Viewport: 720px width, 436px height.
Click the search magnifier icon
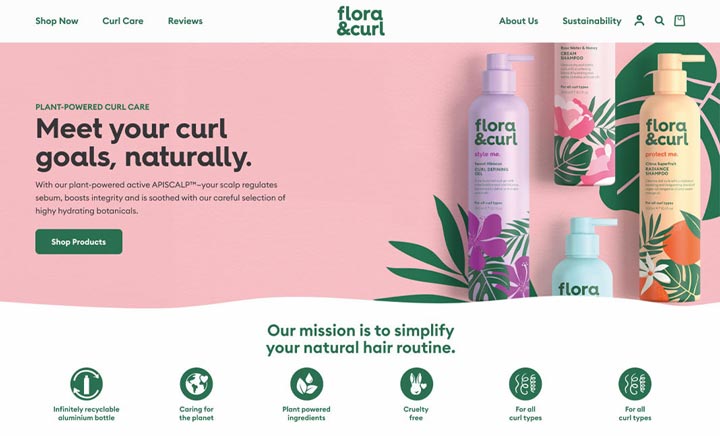pyautogui.click(x=659, y=21)
